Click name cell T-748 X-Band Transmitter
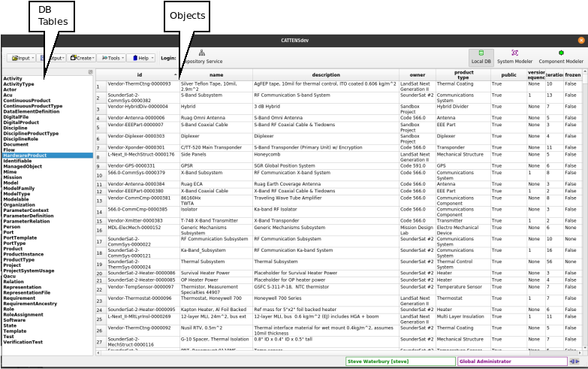This screenshot has width=588, height=369. click(216, 221)
